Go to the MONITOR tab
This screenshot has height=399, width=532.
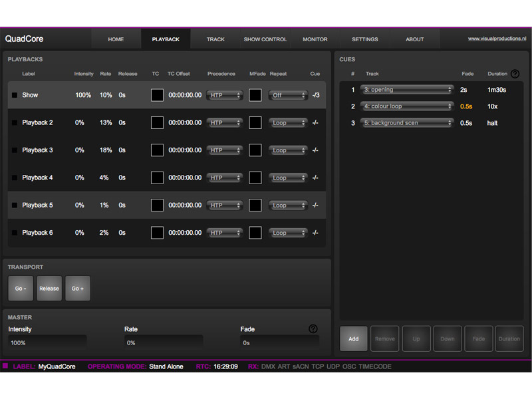click(x=315, y=39)
